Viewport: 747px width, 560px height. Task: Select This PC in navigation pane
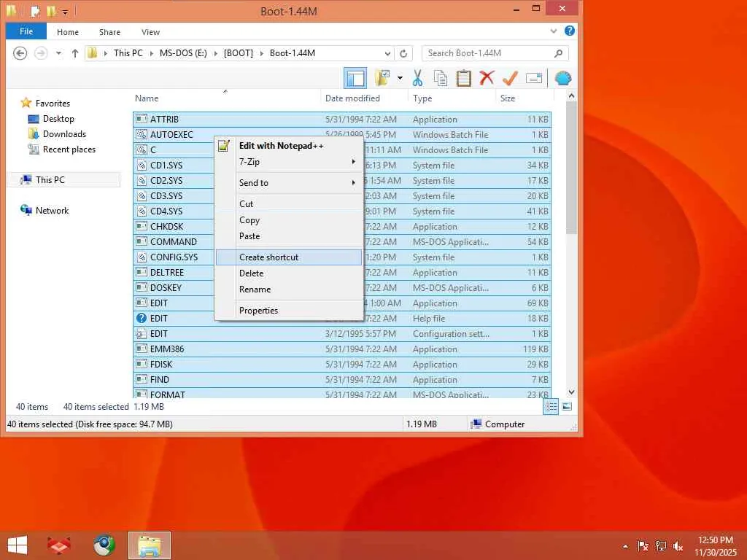click(x=50, y=180)
